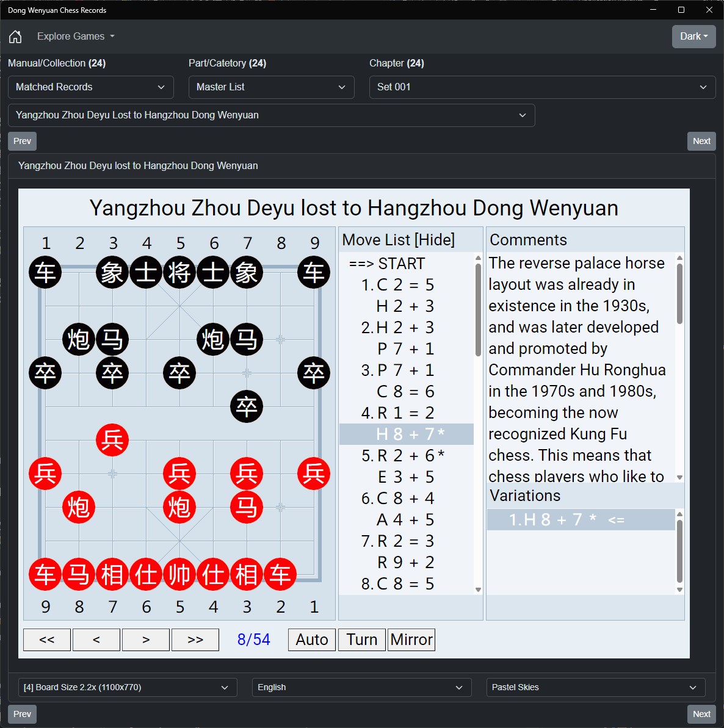
Task: Click the red horse 马 on file 3
Action: click(x=247, y=507)
